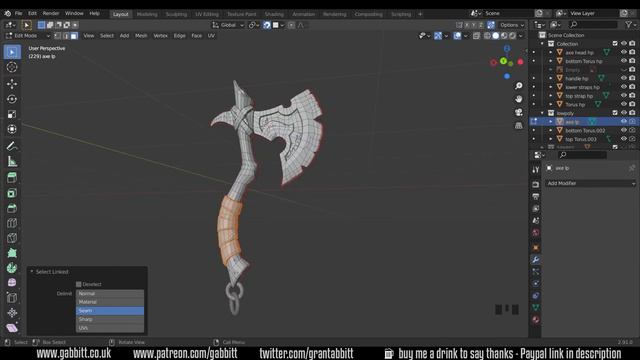This screenshot has width=640, height=360.
Task: Switch to material preview shading
Action: click(504, 36)
